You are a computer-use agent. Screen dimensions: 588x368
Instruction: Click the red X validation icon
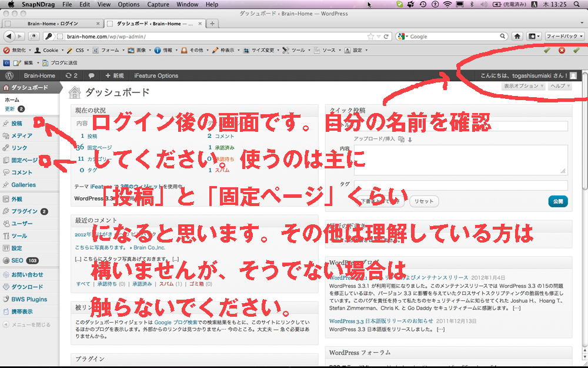click(x=562, y=50)
